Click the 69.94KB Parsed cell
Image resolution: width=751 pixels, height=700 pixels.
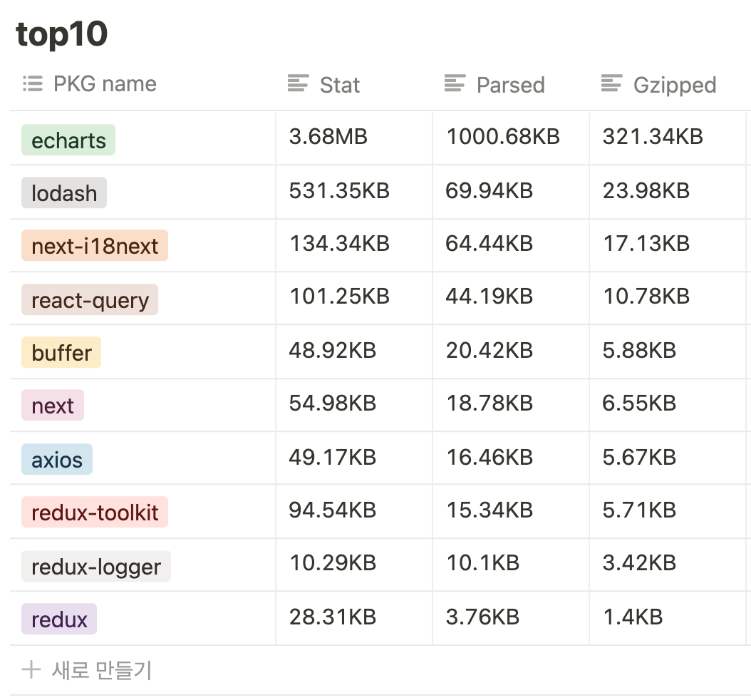point(511,192)
